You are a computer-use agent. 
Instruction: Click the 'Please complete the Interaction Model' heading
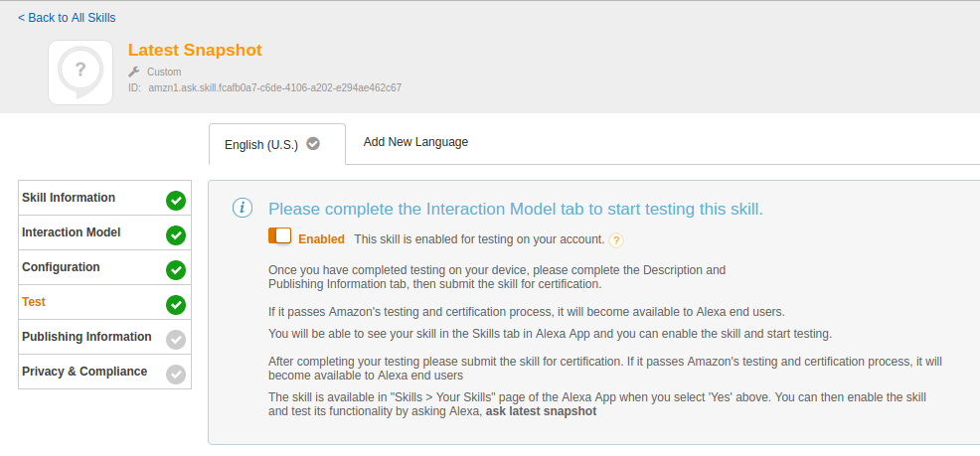click(x=516, y=210)
